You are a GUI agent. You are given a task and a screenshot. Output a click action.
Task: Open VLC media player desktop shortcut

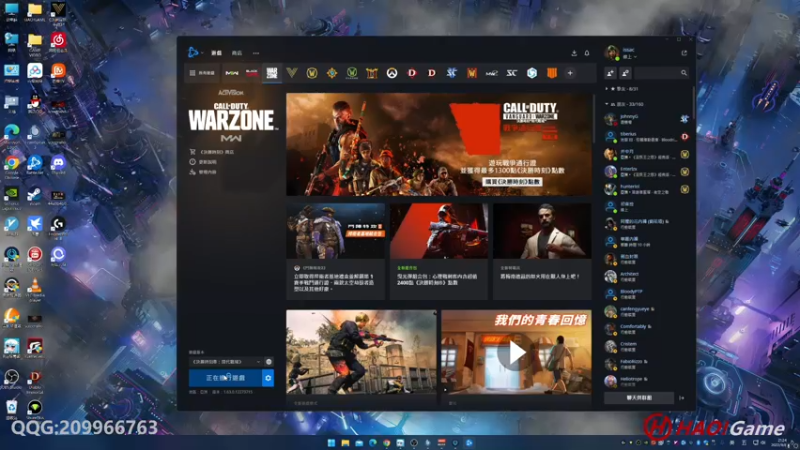point(35,288)
